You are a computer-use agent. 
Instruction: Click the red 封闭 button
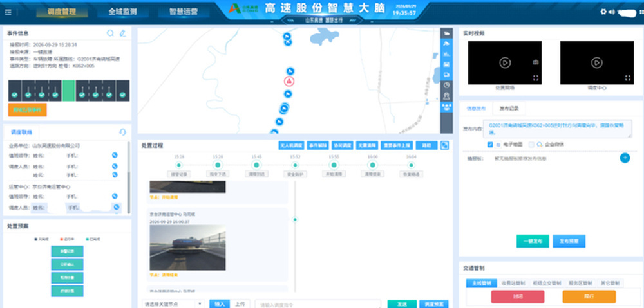[518, 296]
